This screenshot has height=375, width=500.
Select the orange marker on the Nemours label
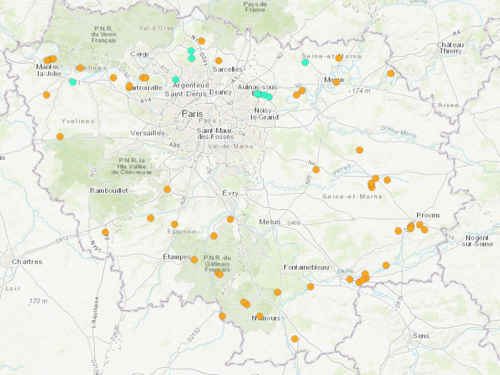point(260,316)
